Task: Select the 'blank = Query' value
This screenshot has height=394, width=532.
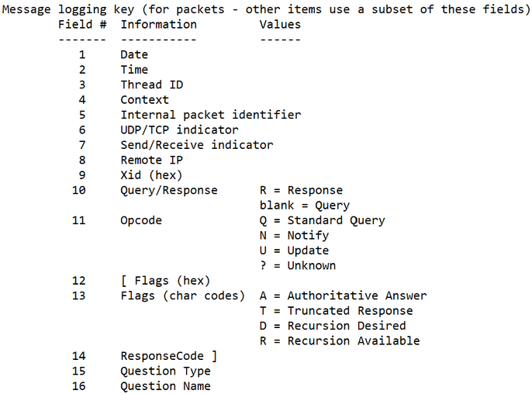Action: [x=305, y=206]
